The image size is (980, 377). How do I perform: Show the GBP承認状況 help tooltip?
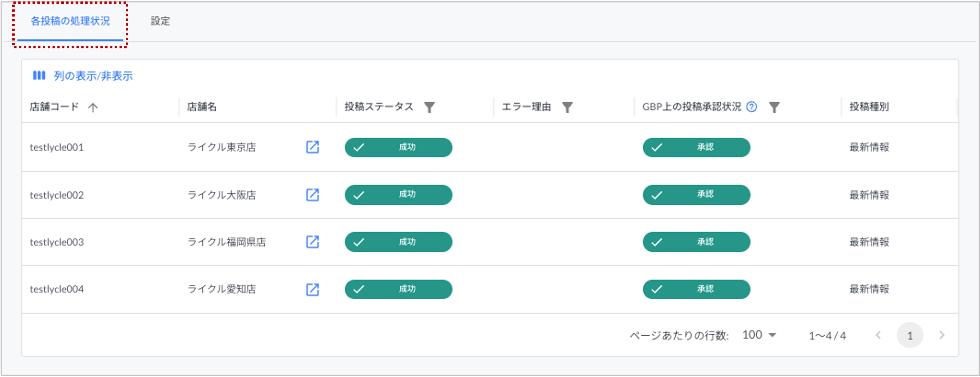click(x=753, y=107)
